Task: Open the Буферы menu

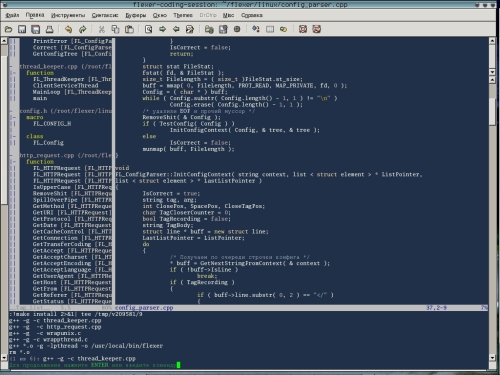Action: click(136, 15)
